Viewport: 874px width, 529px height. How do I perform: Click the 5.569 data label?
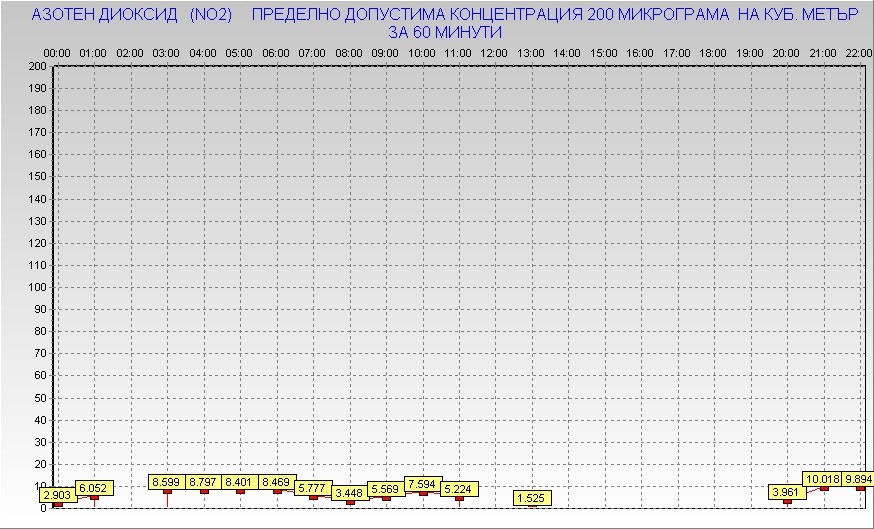[x=387, y=488]
